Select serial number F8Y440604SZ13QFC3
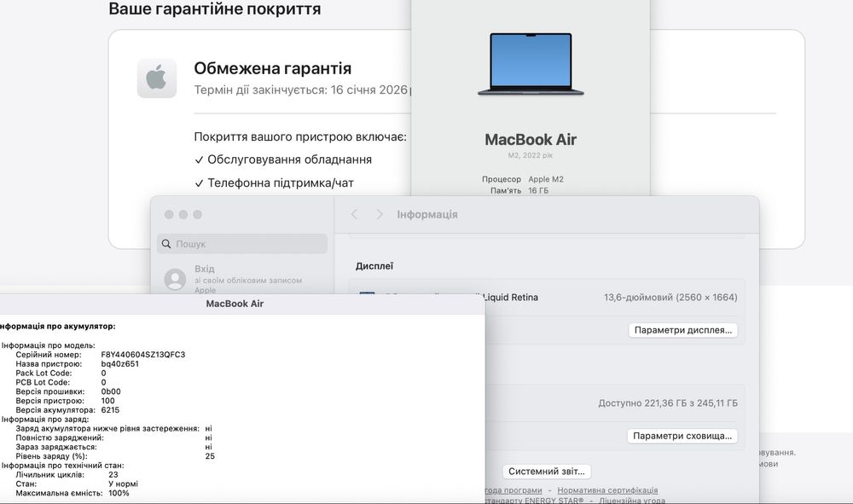Viewport: 853px width, 504px height. pyautogui.click(x=143, y=355)
